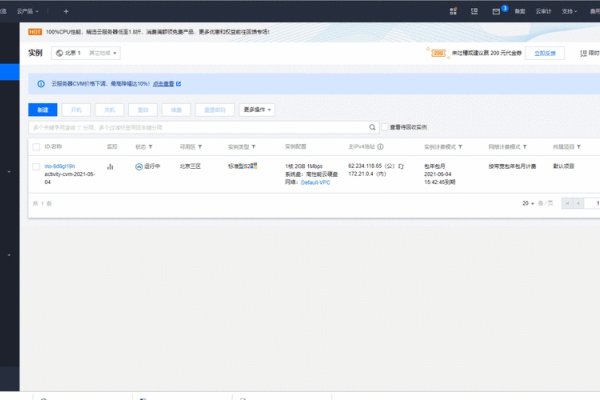This screenshot has width=600, height=400.
Task: Click the plus icon in top navigation bar
Action: click(66, 11)
